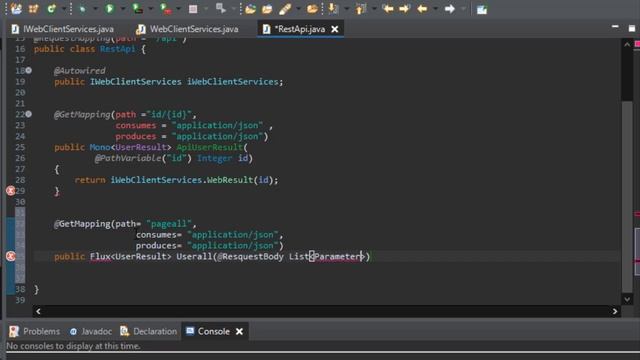Click line number 39 in the gutter

20,300
